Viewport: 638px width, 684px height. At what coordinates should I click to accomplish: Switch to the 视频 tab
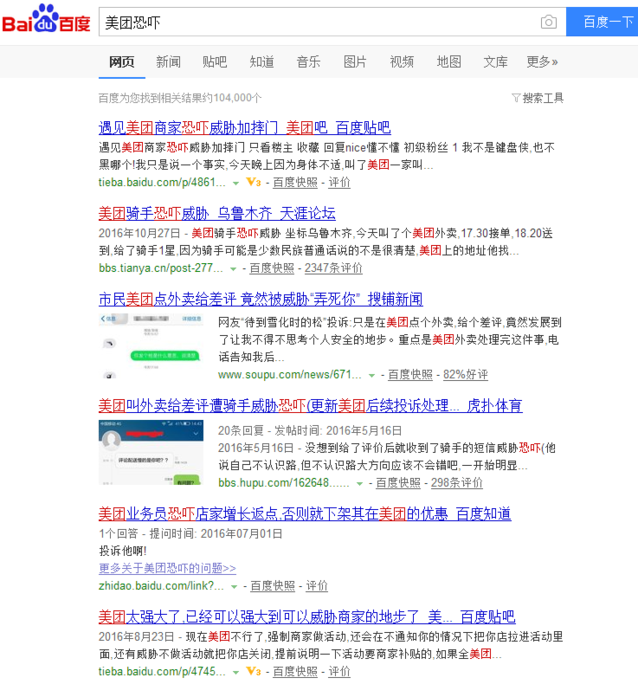pos(402,62)
